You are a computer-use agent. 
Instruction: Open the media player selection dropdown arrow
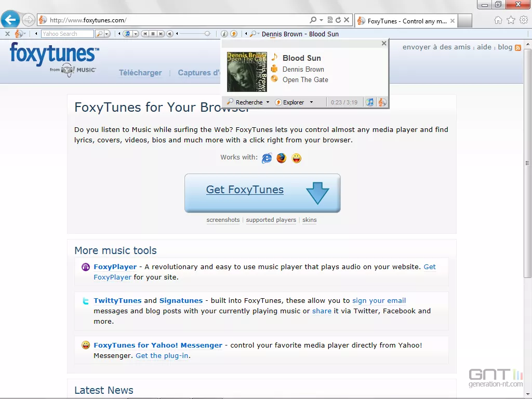pyautogui.click(x=136, y=34)
